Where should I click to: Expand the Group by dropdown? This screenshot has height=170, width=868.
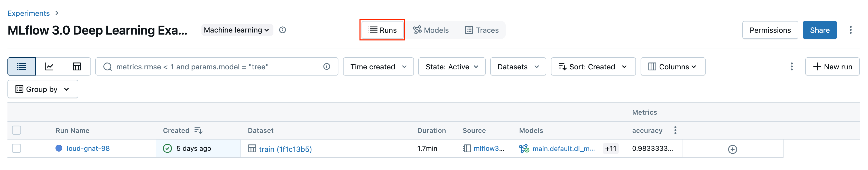(x=43, y=89)
